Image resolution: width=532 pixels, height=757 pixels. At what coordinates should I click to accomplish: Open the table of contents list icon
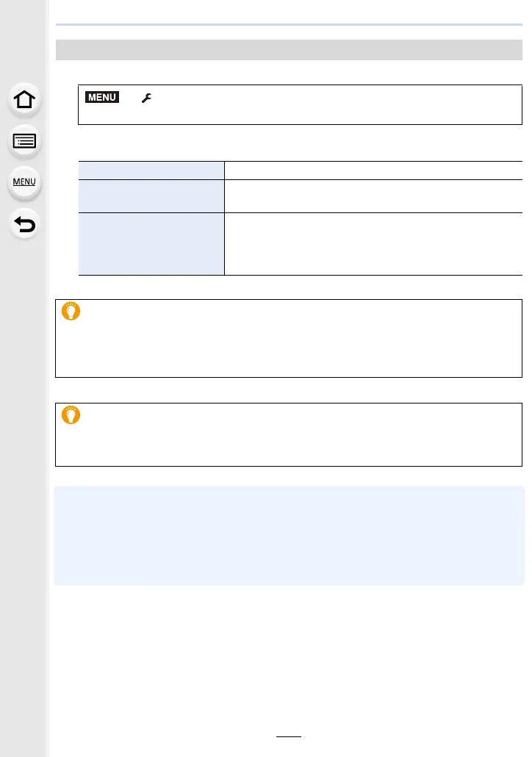[x=25, y=142]
